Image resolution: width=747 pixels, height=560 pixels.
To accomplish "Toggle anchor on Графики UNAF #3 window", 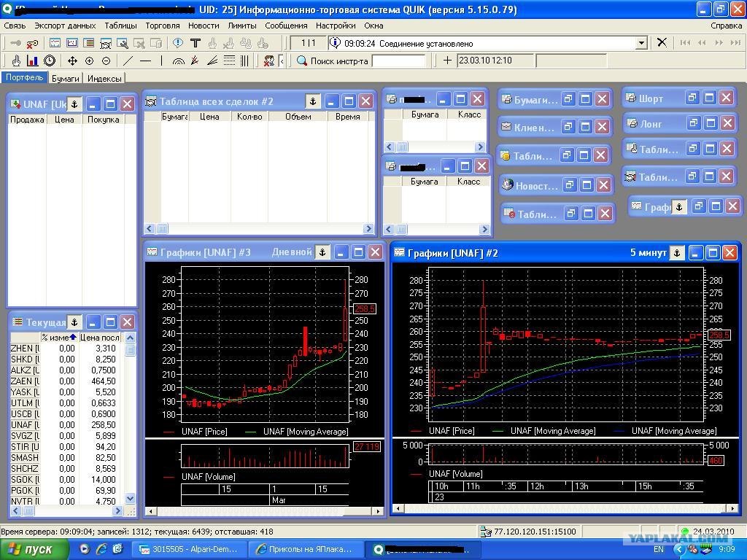I will [x=322, y=252].
